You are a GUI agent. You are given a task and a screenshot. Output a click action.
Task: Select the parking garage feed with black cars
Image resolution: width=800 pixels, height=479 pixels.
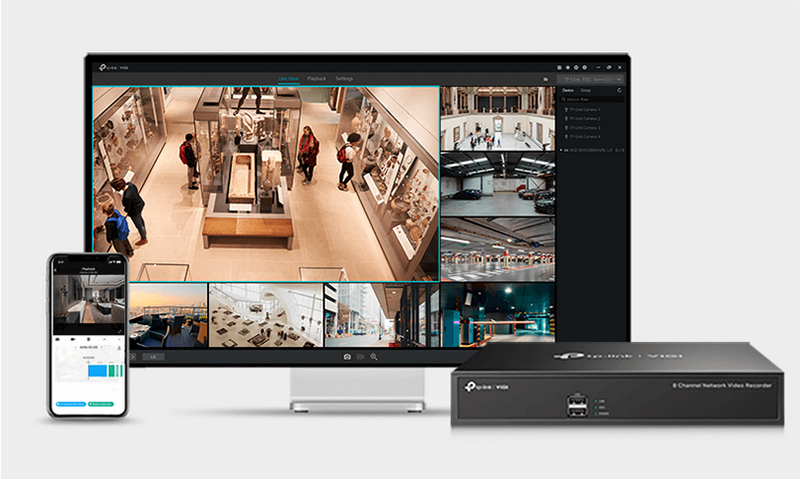[x=498, y=184]
